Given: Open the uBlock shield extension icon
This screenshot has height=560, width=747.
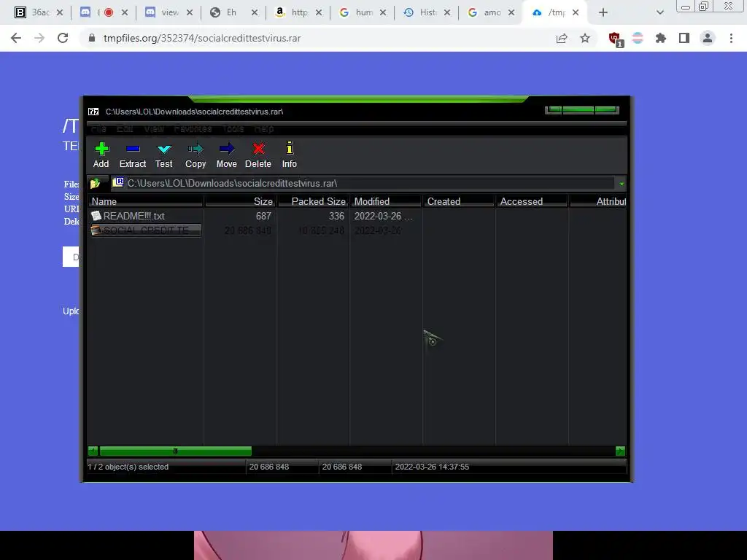Looking at the screenshot, I should tap(616, 39).
